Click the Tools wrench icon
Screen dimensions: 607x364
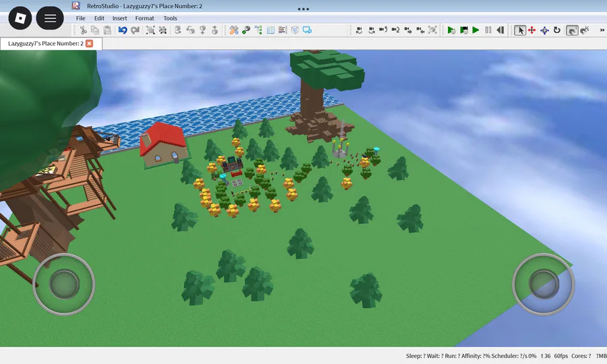tap(233, 30)
